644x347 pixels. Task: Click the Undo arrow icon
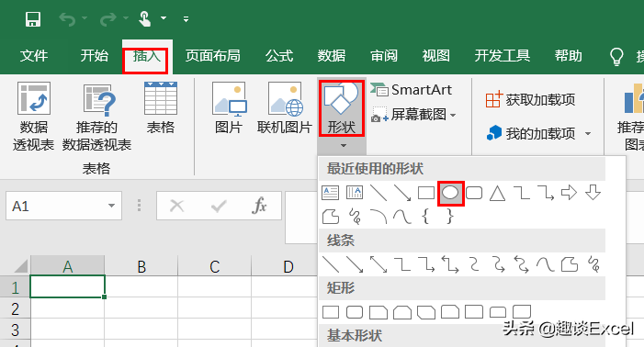(67, 19)
